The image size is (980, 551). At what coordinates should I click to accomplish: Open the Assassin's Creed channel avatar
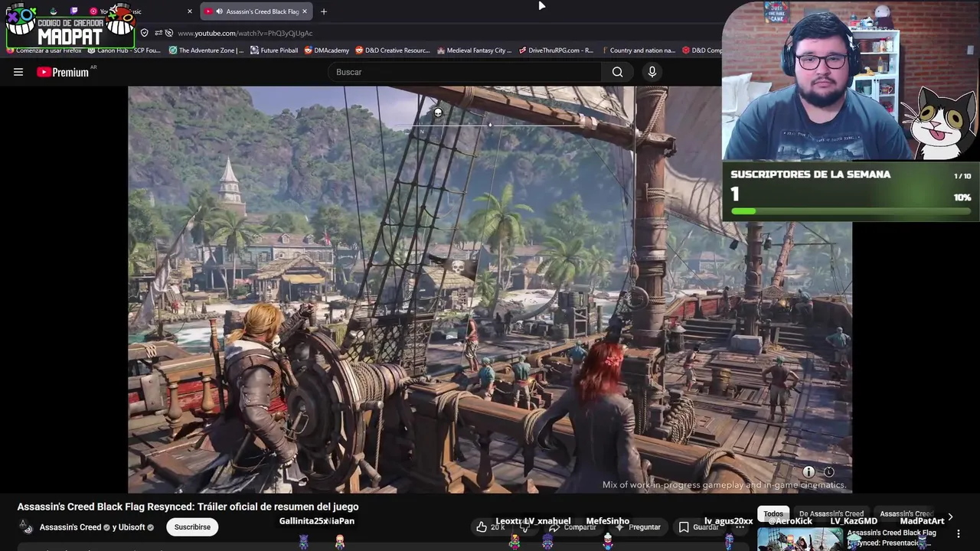(x=26, y=527)
